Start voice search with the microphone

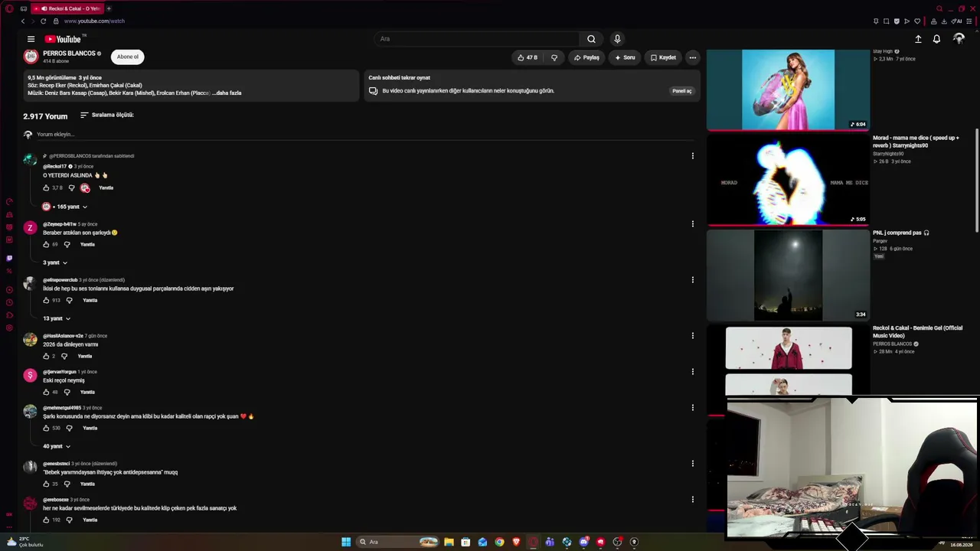point(617,39)
